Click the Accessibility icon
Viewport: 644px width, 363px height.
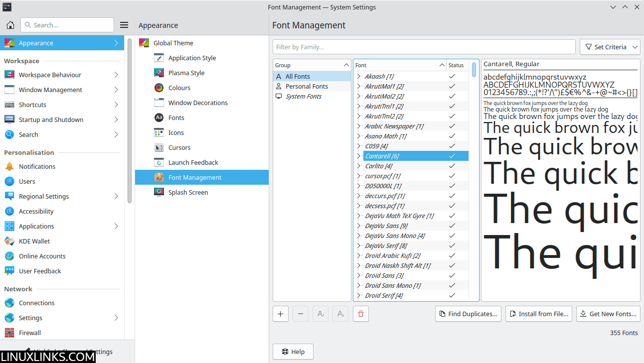click(9, 211)
